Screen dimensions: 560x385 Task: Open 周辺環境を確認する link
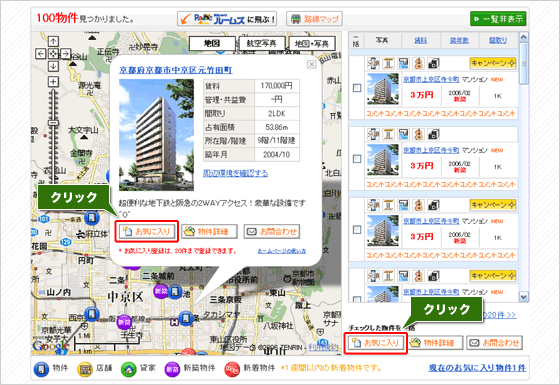coord(235,173)
